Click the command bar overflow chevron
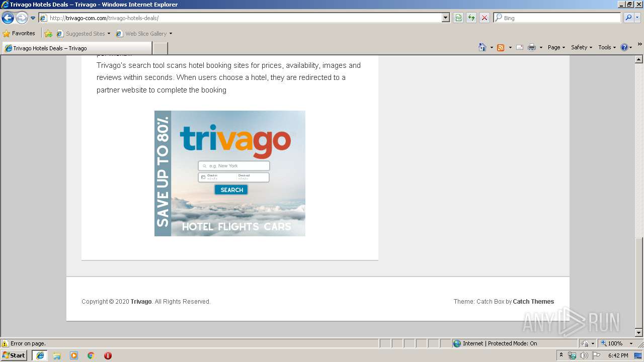644x362 pixels. coord(639,44)
